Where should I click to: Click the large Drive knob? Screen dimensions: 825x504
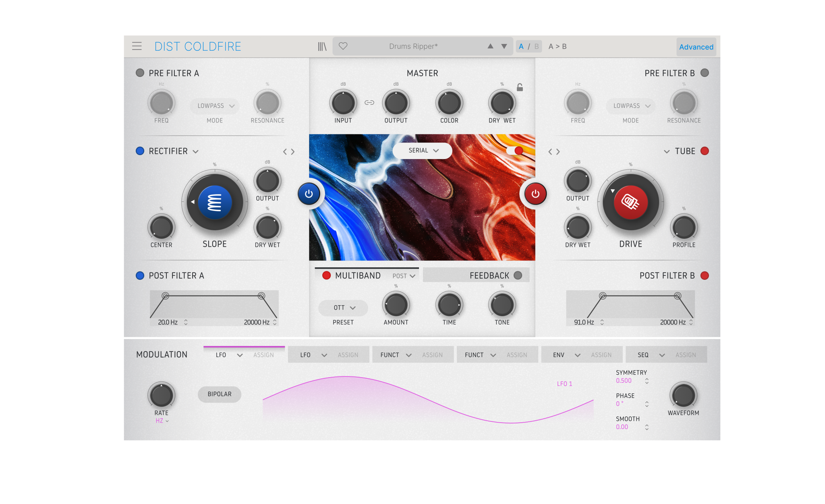coord(630,202)
